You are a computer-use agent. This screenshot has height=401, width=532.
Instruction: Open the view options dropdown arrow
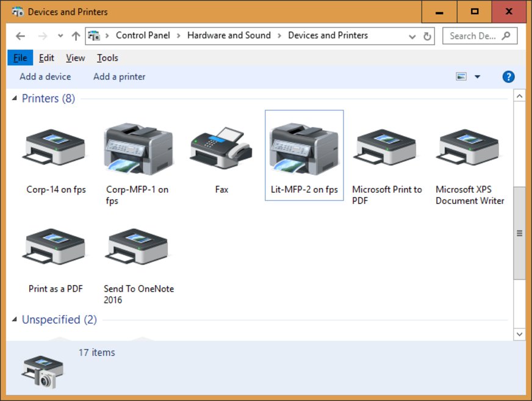[x=477, y=77]
